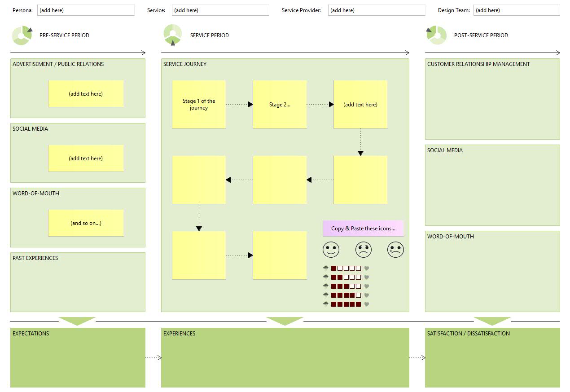Click the 'Persona:' label
This screenshot has height=392, width=570.
pos(22,10)
